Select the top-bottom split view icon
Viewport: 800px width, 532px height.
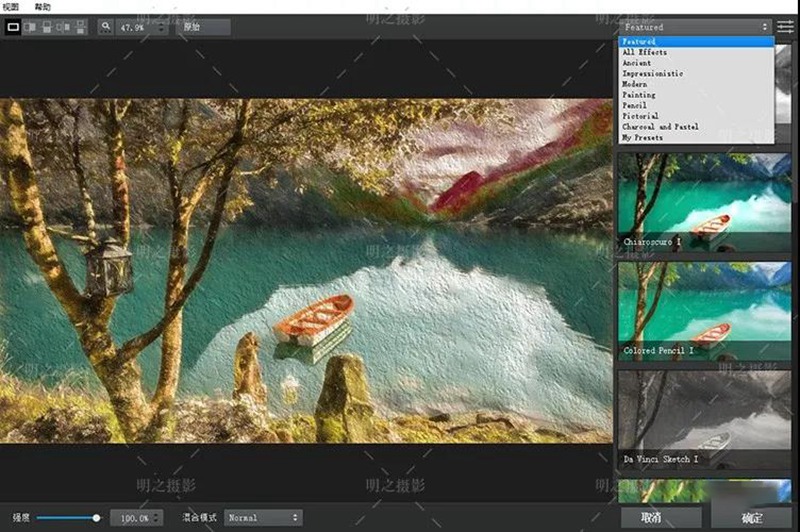pyautogui.click(x=48, y=27)
